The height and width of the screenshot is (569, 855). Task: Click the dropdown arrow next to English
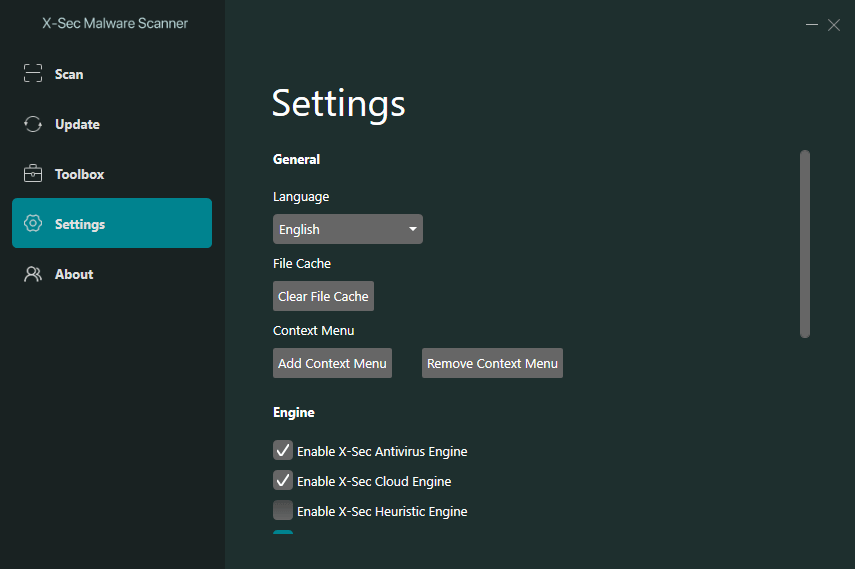point(413,229)
